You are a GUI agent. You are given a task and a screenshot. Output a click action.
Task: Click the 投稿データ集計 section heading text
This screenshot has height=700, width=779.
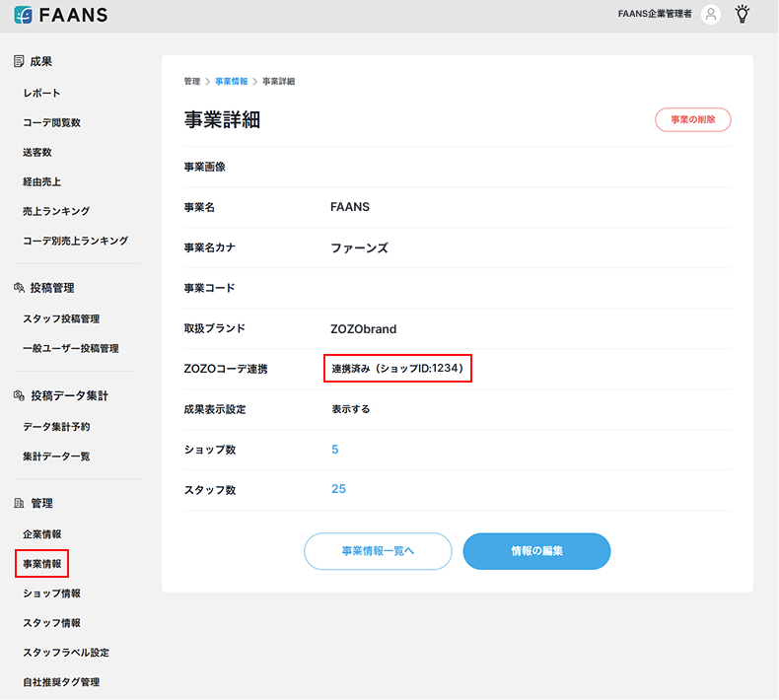(x=69, y=396)
